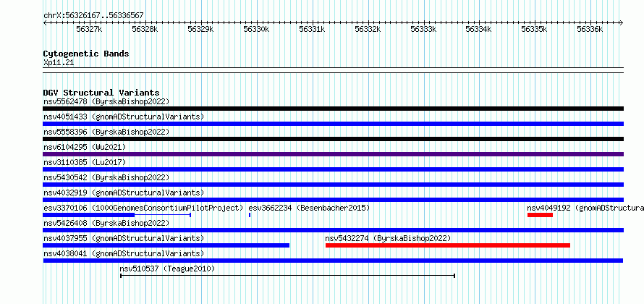Open the esv3662234 (Besenbacher2015) label
Screen dimensions: 644x304
(309, 208)
